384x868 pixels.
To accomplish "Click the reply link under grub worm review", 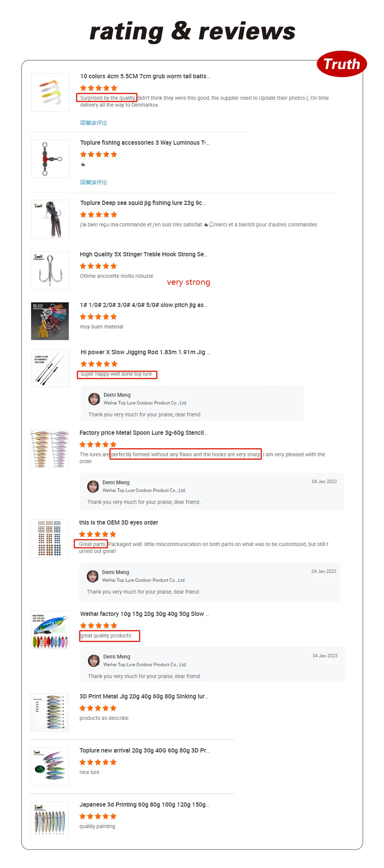I will click(x=94, y=123).
